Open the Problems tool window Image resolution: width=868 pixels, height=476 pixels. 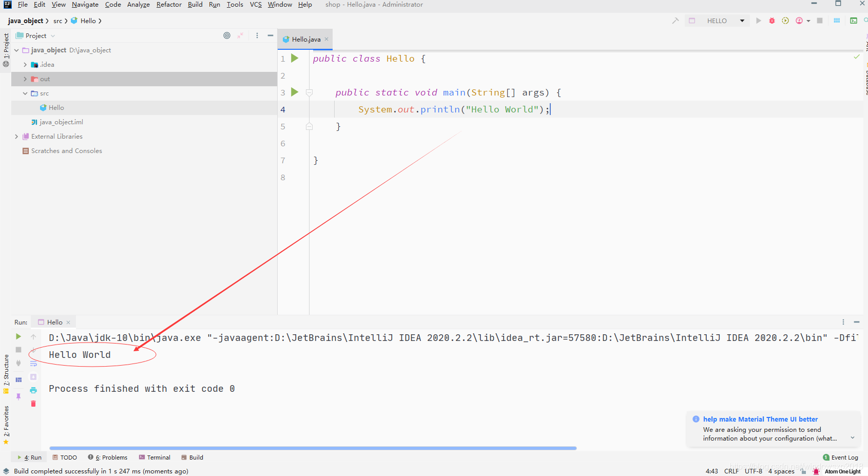tap(107, 458)
